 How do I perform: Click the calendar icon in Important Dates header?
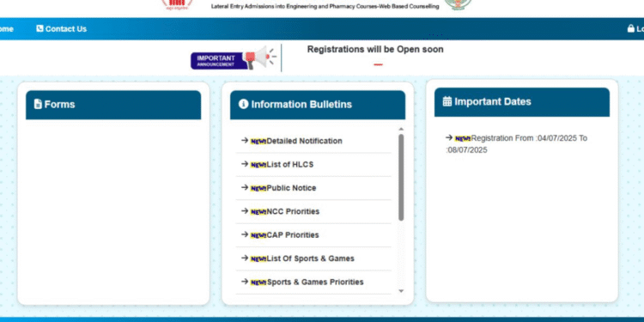click(447, 101)
